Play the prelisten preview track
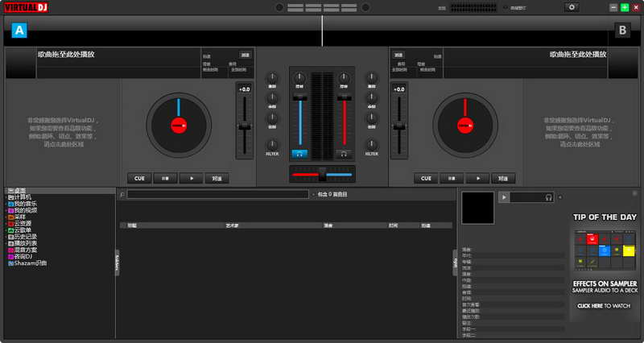Screen dimensions: 644x343 pyautogui.click(x=504, y=197)
